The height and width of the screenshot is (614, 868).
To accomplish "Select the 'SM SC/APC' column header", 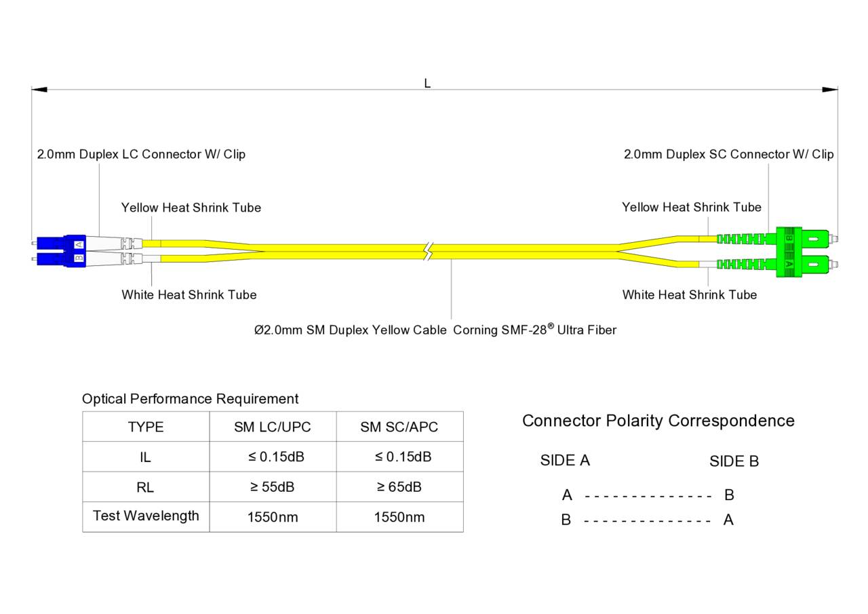I will coord(399,427).
